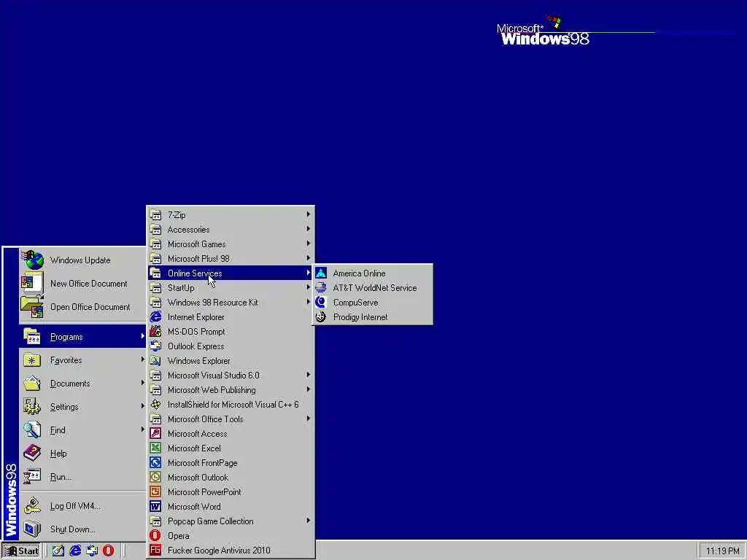This screenshot has height=560, width=747.
Task: Click the InstallShield for Visual C++ icon
Action: pos(155,404)
